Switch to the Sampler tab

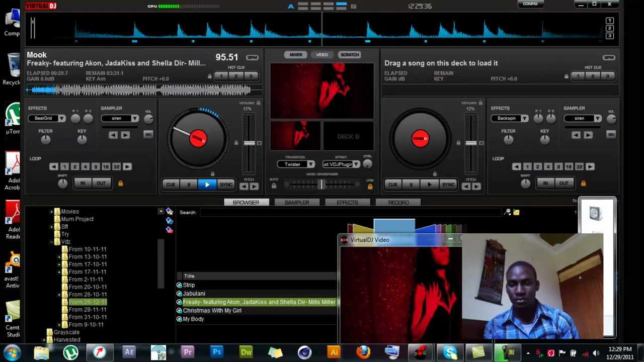click(x=297, y=203)
